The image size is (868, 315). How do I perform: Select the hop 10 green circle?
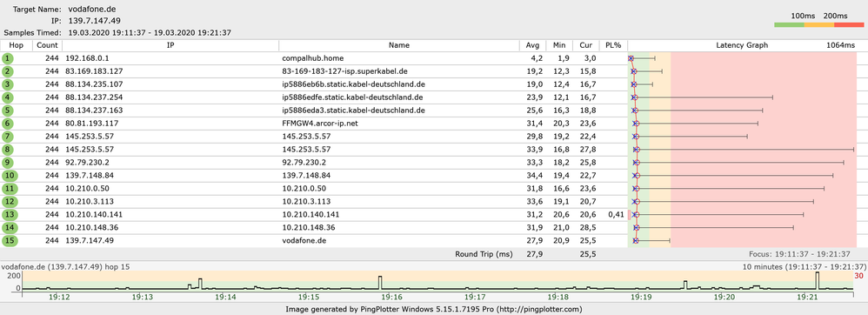[10, 176]
